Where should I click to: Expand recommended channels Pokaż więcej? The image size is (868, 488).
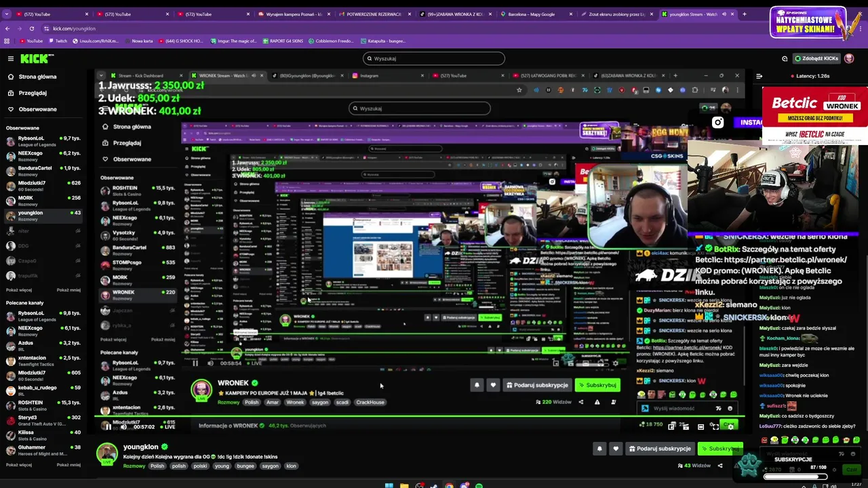pyautogui.click(x=19, y=465)
